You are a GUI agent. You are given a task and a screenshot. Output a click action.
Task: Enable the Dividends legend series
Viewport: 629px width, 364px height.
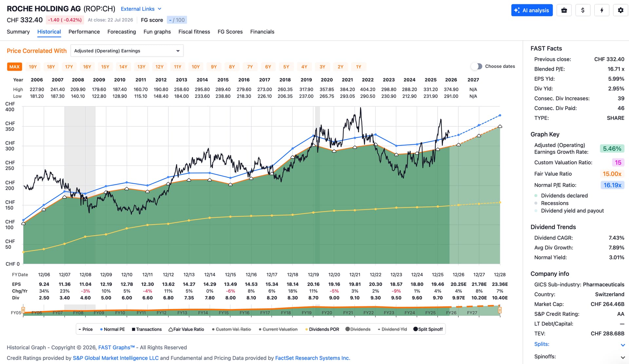coord(358,329)
